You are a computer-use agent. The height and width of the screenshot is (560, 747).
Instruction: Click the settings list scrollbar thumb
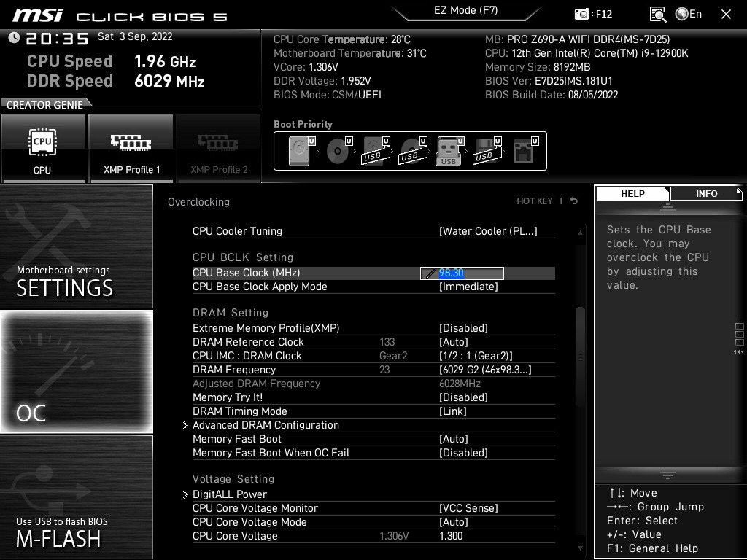point(580,357)
